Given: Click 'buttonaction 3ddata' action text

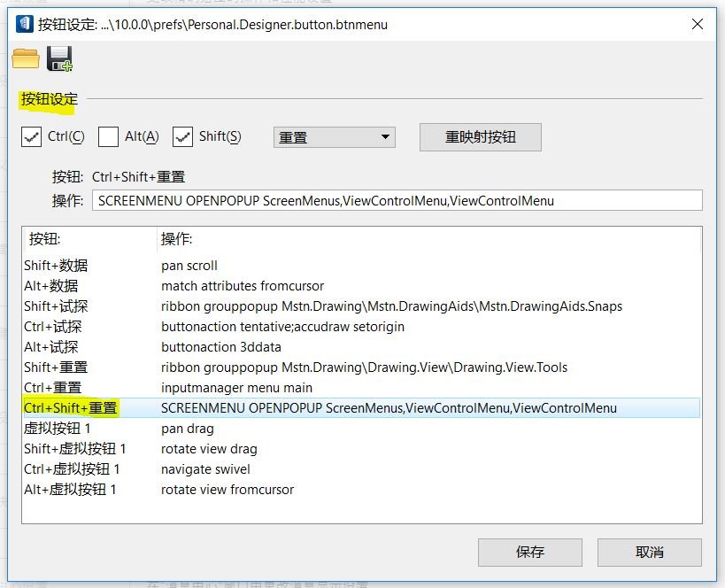Looking at the screenshot, I should pos(221,347).
